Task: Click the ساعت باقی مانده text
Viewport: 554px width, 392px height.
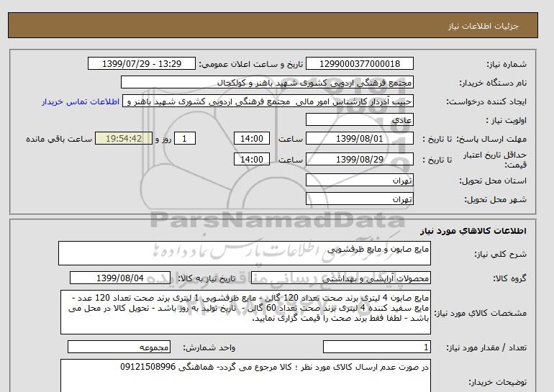Action: 59,139
